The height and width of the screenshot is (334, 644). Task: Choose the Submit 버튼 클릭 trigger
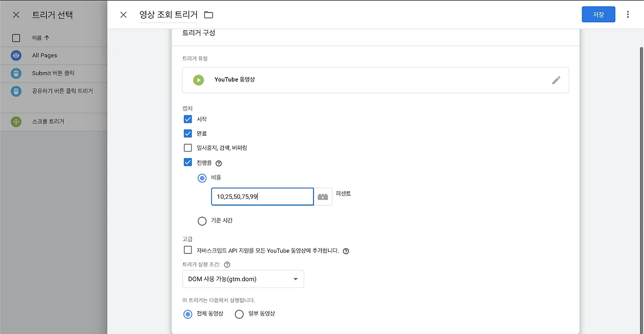point(53,74)
